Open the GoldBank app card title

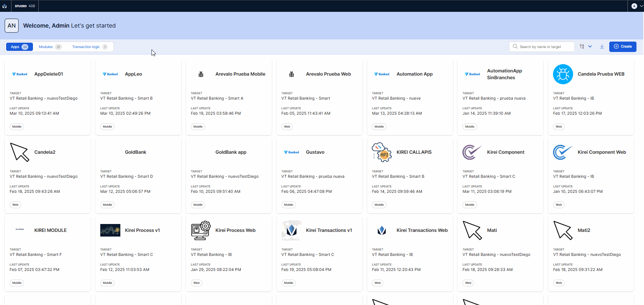231,152
